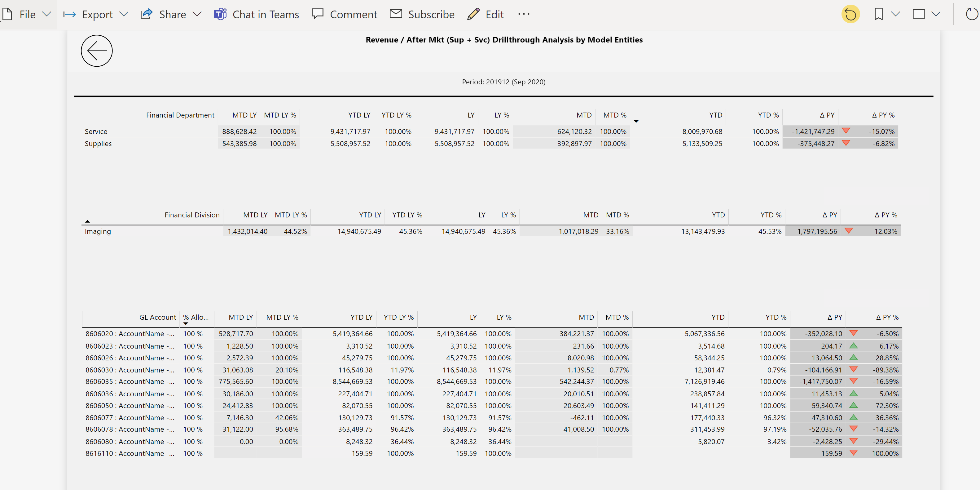The height and width of the screenshot is (490, 980).
Task: Click the yellow reset to default icon
Action: (x=850, y=15)
